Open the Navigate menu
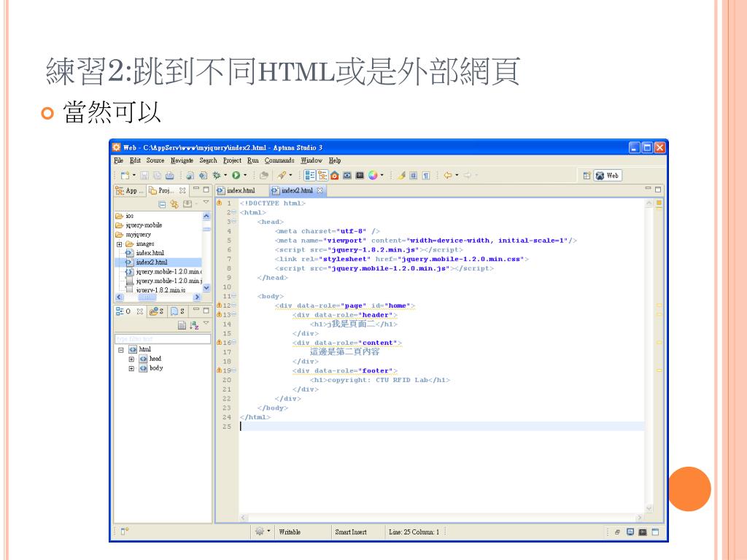Viewport: 747px width, 560px height. pyautogui.click(x=182, y=160)
